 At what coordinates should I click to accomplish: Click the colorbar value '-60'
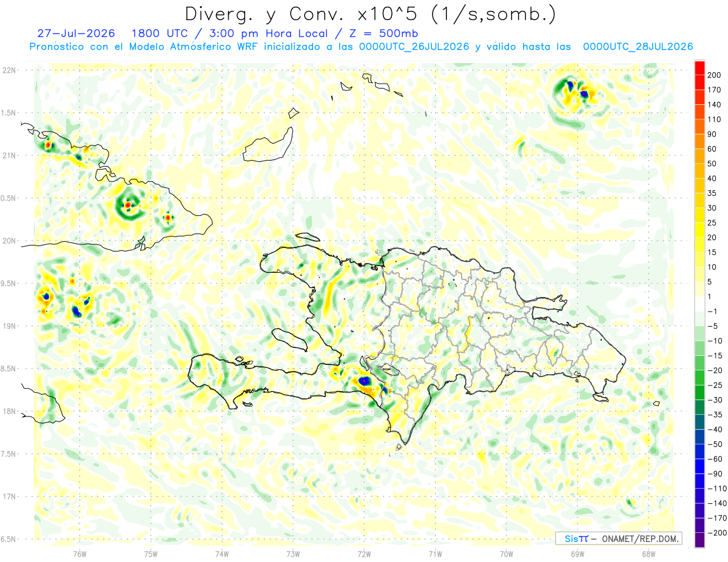pos(715,459)
